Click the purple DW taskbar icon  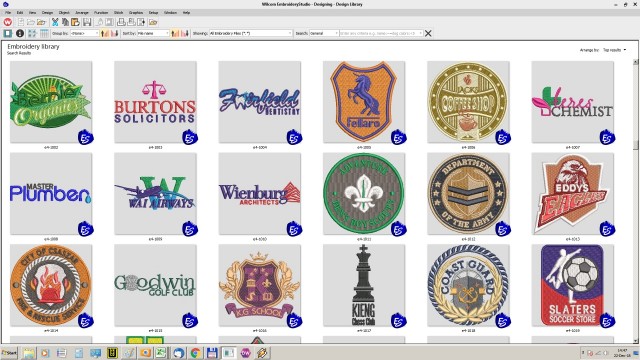pyautogui.click(x=245, y=353)
